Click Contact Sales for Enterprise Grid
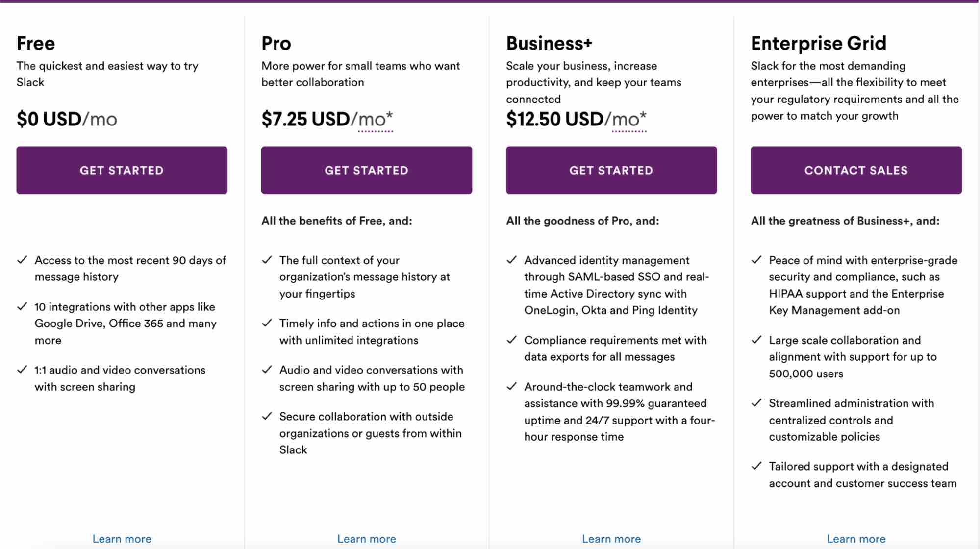This screenshot has width=980, height=549. [855, 170]
